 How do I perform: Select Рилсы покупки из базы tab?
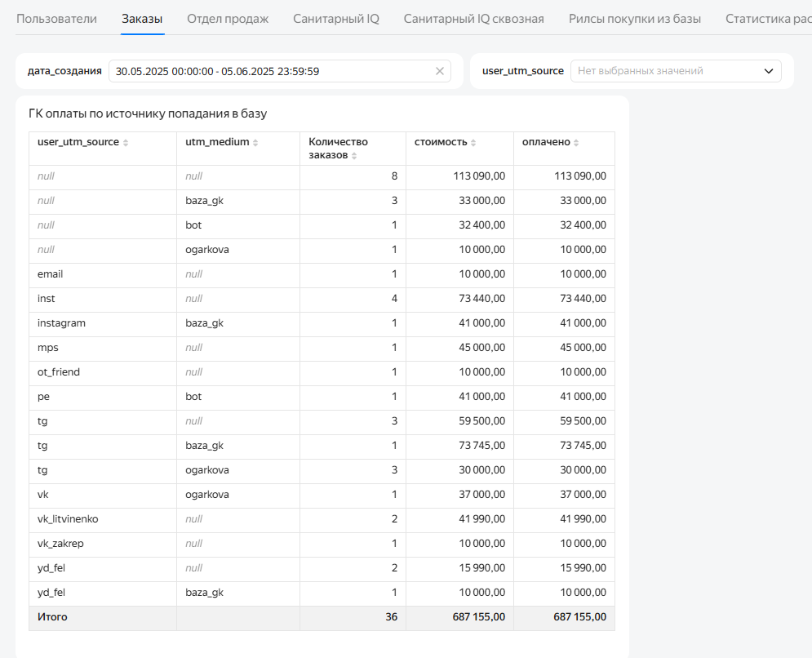pyautogui.click(x=635, y=19)
